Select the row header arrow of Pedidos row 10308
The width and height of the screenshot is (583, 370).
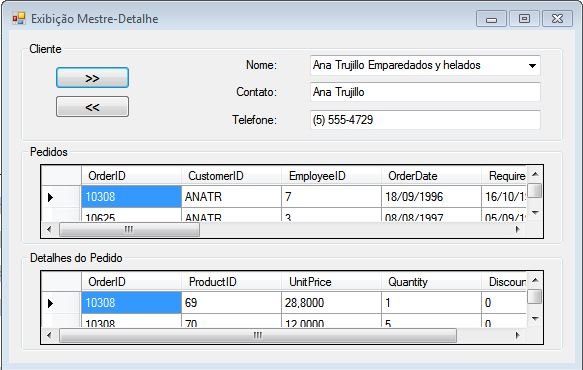click(61, 197)
